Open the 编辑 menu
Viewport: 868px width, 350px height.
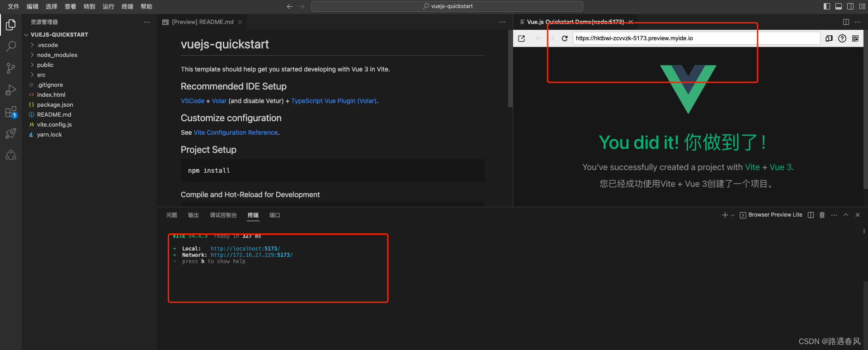pyautogui.click(x=33, y=6)
